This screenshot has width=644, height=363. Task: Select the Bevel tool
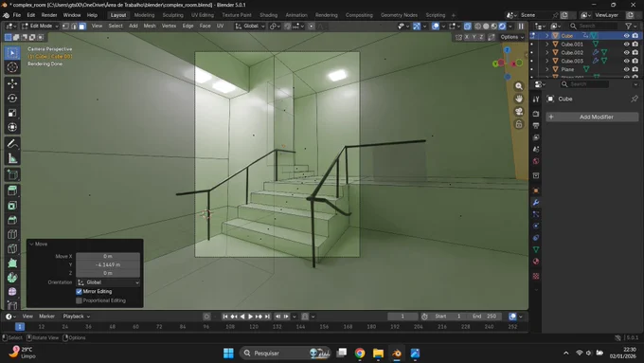pyautogui.click(x=12, y=220)
